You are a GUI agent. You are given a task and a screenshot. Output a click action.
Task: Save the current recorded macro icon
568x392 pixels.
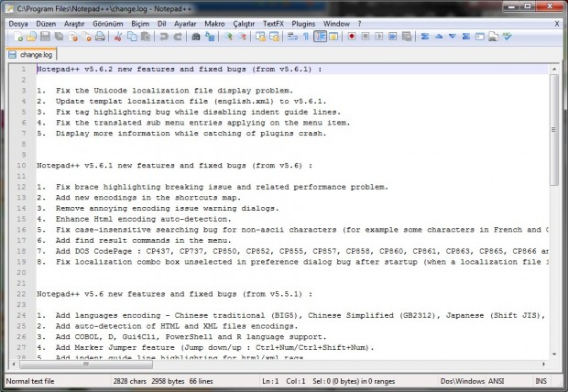tap(407, 37)
